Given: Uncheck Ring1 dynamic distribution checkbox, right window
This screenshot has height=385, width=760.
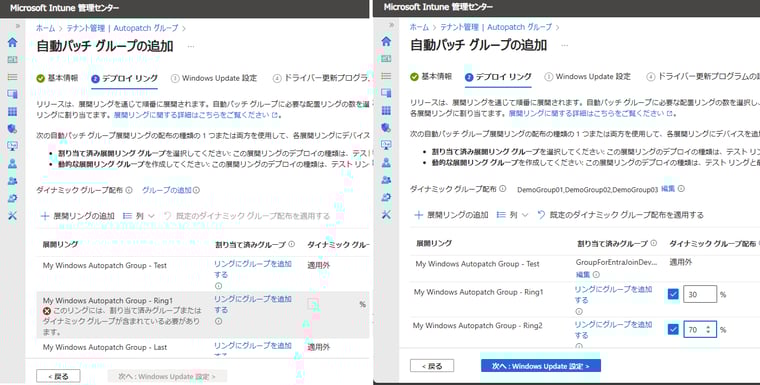Looking at the screenshot, I should click(673, 294).
